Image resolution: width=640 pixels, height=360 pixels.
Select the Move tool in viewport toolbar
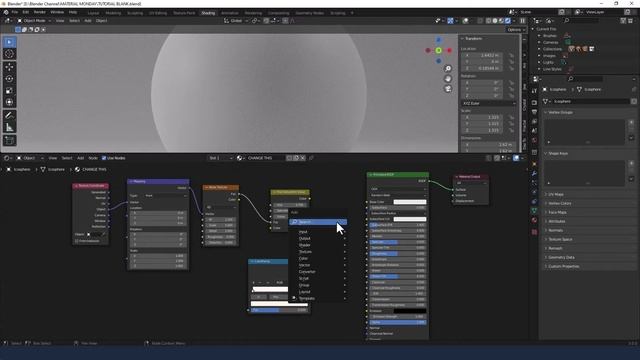[x=10, y=67]
